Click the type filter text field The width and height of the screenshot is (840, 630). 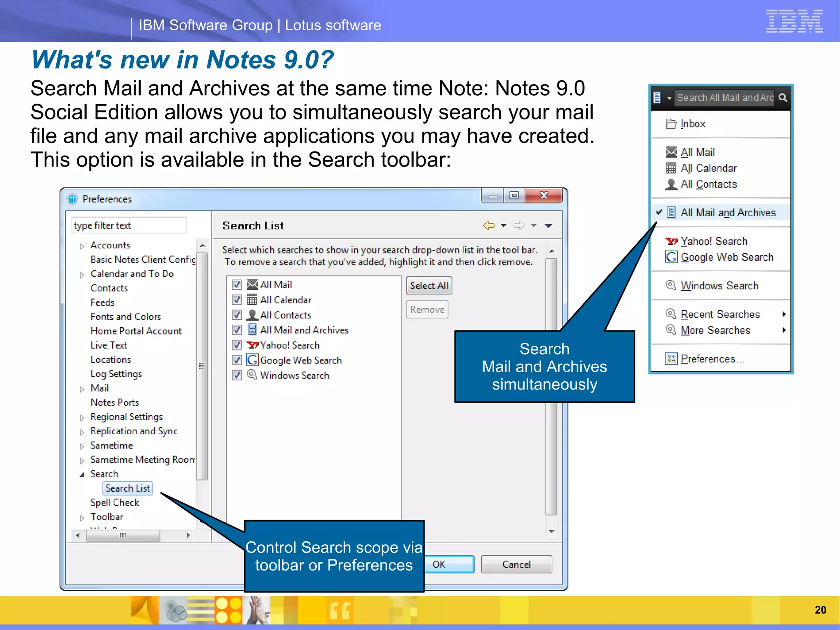[x=128, y=225]
